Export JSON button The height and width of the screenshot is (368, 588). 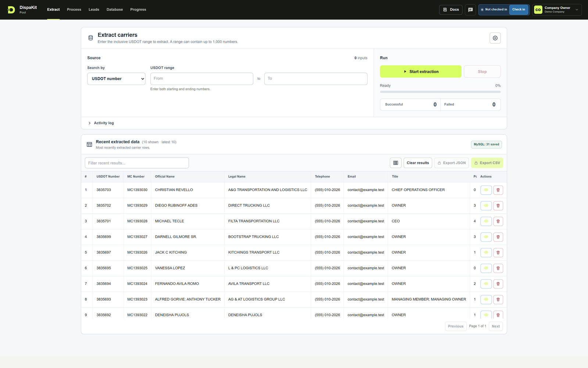point(451,163)
